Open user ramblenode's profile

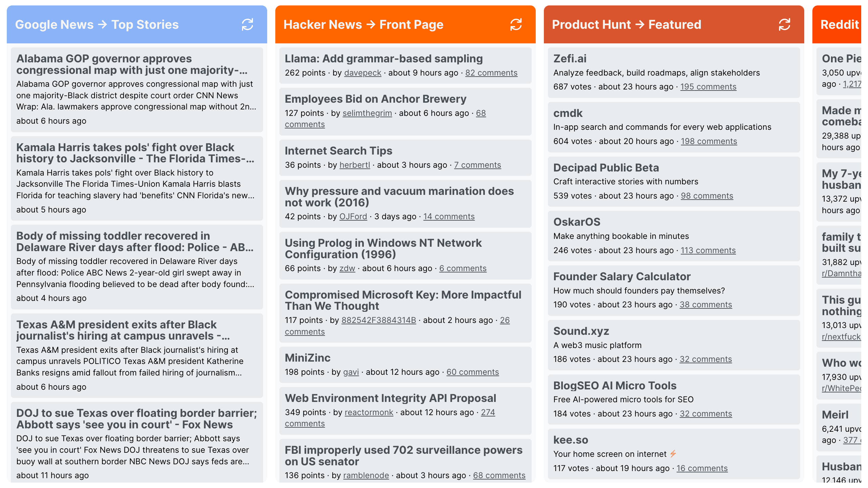pos(366,475)
